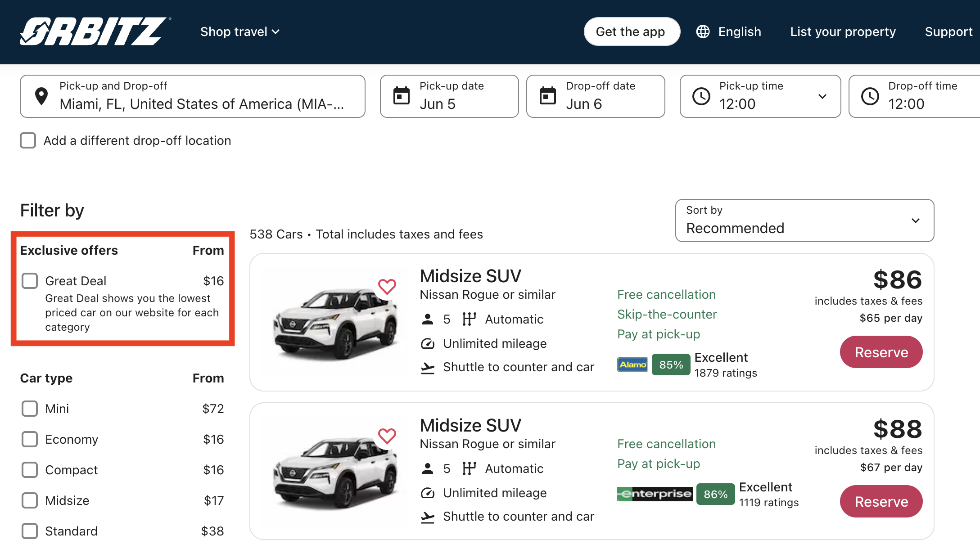Image resolution: width=980 pixels, height=549 pixels.
Task: Open the Pick-up time dropdown arrow
Action: click(822, 96)
